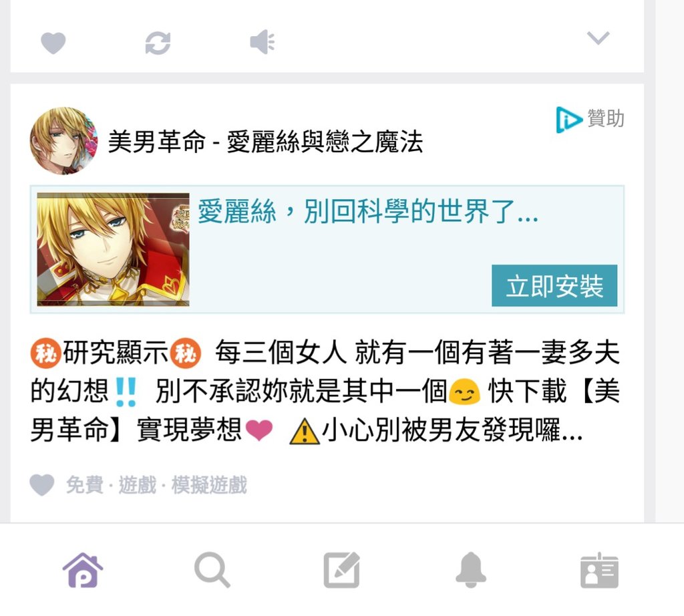Open the profile card icon
The image size is (684, 616).
click(x=599, y=571)
